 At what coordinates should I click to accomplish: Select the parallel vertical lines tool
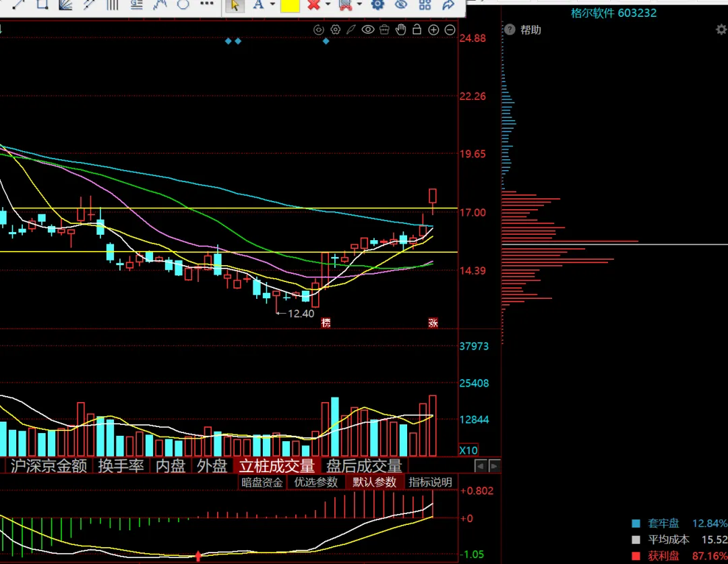click(112, 5)
